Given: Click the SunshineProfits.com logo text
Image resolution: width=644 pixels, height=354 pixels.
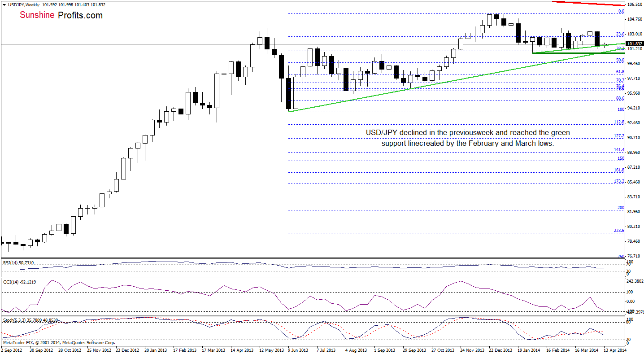Looking at the screenshot, I should (61, 15).
